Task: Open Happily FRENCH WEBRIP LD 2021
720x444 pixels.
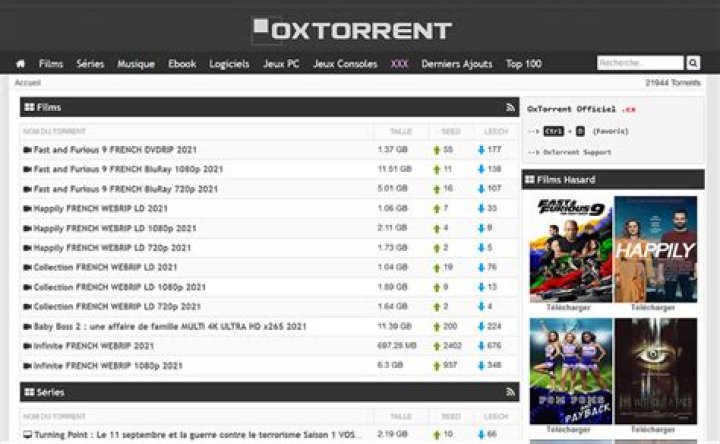Action: pyautogui.click(x=101, y=208)
